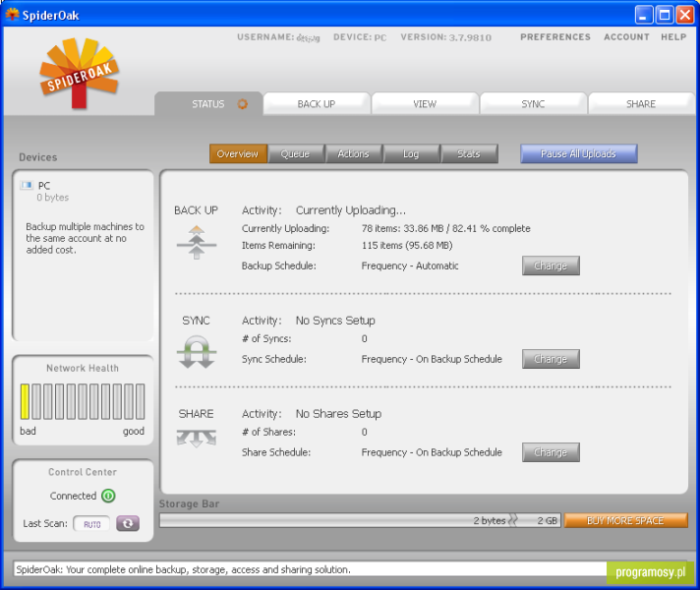
Task: Click the Network Health heading
Action: tap(83, 368)
